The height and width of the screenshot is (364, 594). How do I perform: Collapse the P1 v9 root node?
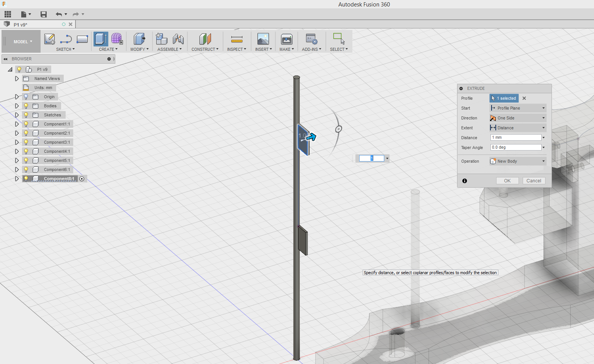[x=10, y=69]
